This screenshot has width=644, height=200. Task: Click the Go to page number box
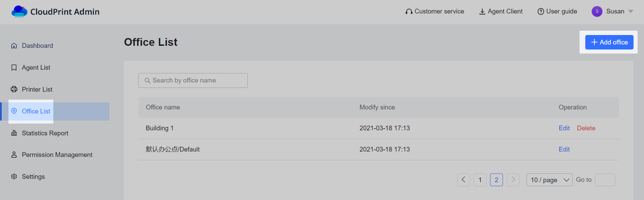point(605,180)
